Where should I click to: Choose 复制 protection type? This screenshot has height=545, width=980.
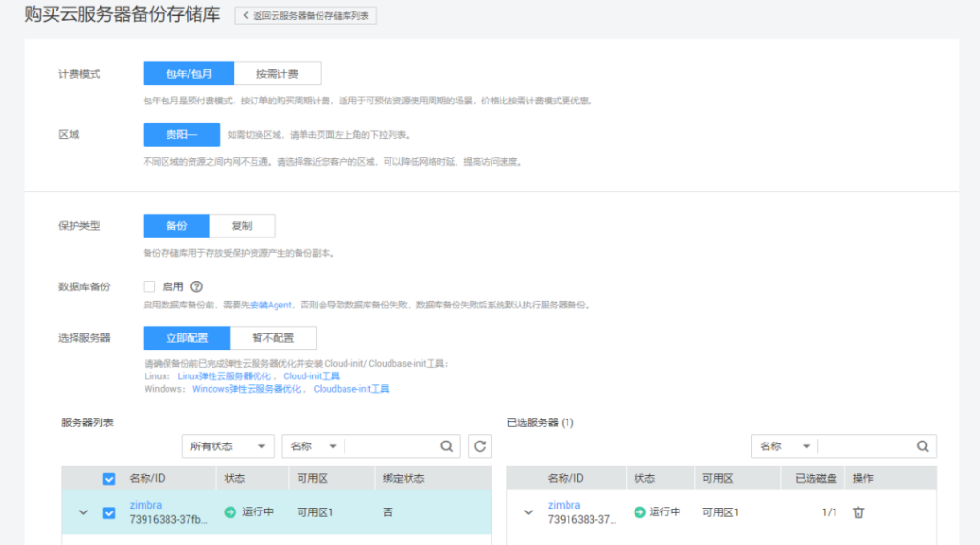point(241,226)
